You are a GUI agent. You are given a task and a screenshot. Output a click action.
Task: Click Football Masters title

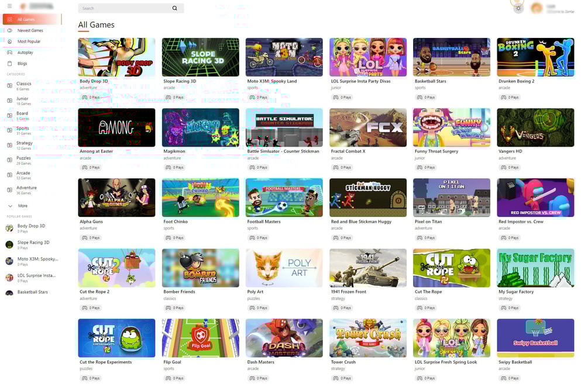(264, 222)
